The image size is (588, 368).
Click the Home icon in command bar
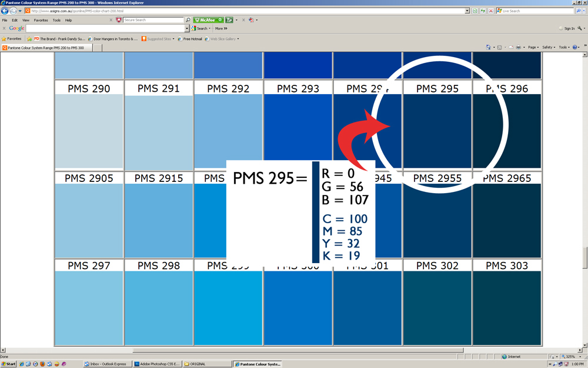489,47
